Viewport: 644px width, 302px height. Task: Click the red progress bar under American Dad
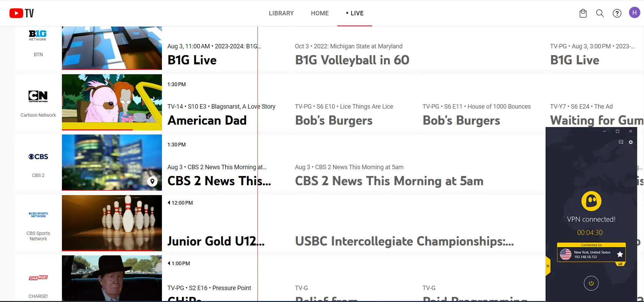point(97,129)
